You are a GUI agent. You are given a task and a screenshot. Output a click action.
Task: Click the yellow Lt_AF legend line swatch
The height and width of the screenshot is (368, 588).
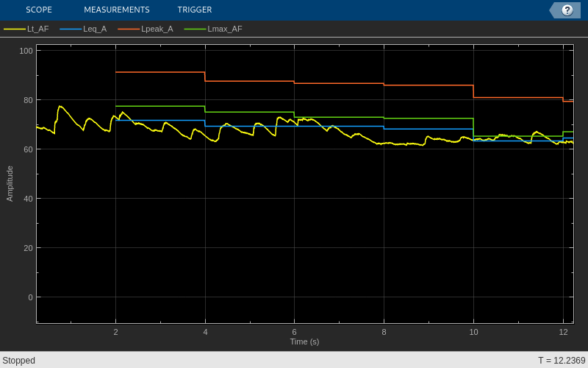tap(15, 29)
